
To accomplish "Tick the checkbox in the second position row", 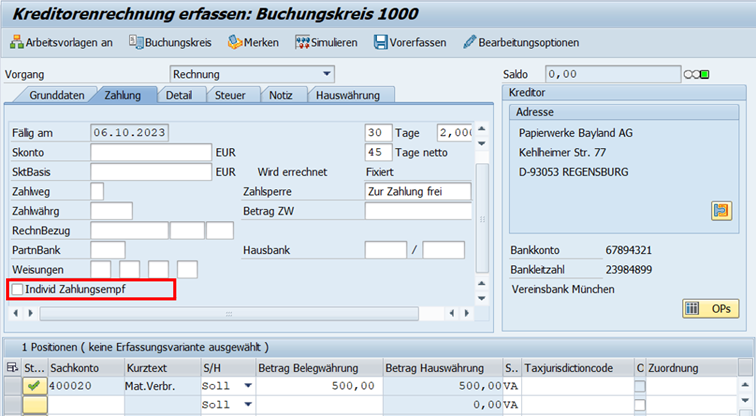I will [x=640, y=404].
